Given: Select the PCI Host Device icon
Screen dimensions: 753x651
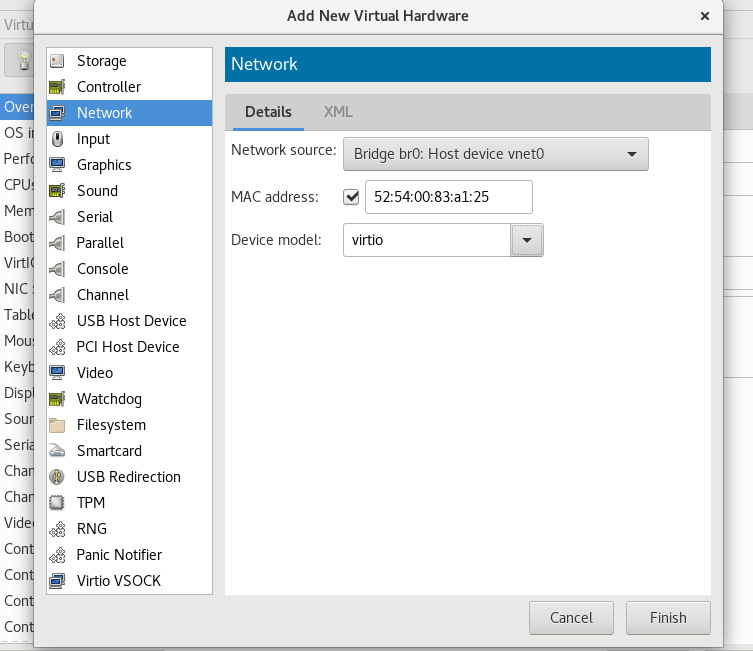Looking at the screenshot, I should pos(57,347).
